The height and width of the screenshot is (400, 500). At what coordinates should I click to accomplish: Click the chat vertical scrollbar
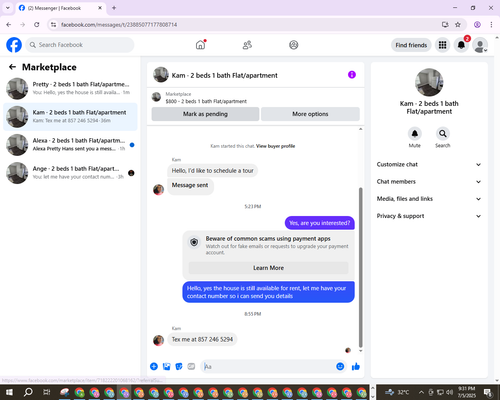coord(360,267)
